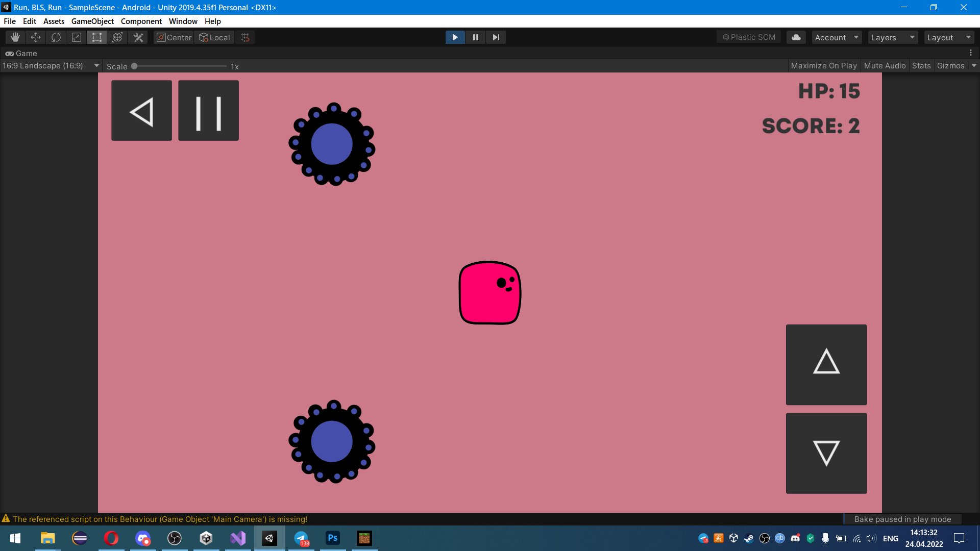The height and width of the screenshot is (551, 980).
Task: Select the Hand tool in the toolbar
Action: pyautogui.click(x=15, y=37)
